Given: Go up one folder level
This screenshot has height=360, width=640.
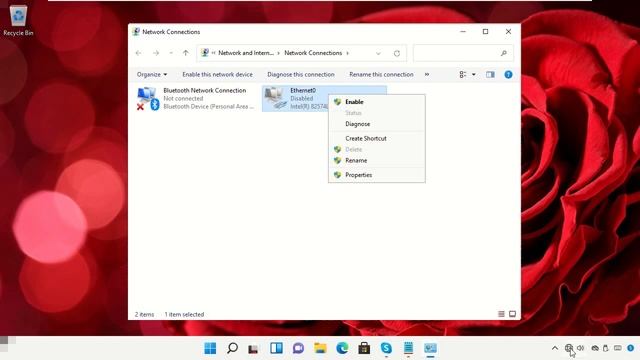Looking at the screenshot, I should coord(186,53).
